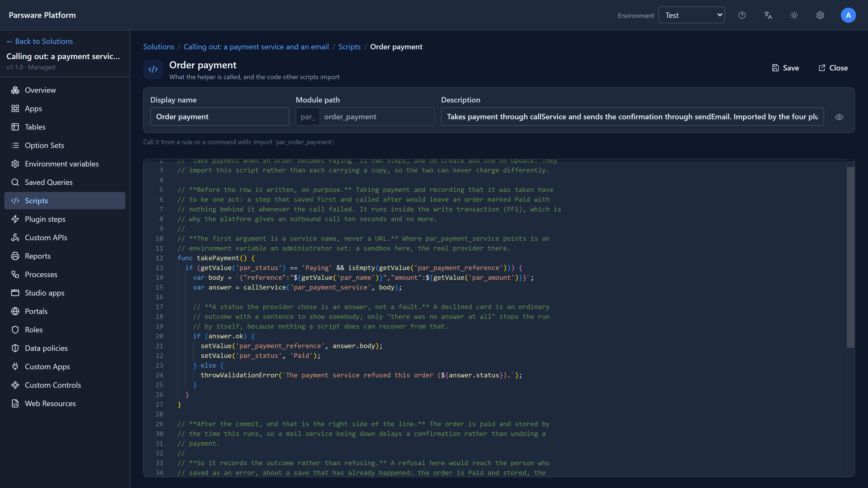Click the Processes icon
The width and height of the screenshot is (868, 488).
[x=15, y=274]
